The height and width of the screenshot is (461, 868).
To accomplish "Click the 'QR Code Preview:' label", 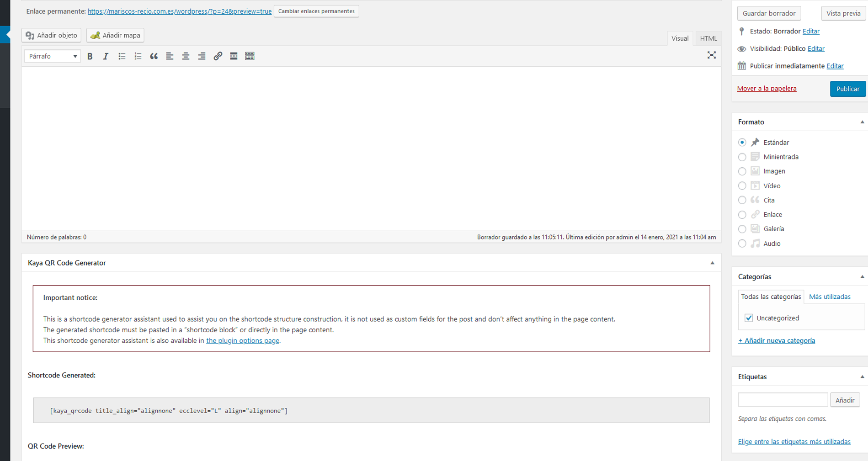I will tap(56, 446).
